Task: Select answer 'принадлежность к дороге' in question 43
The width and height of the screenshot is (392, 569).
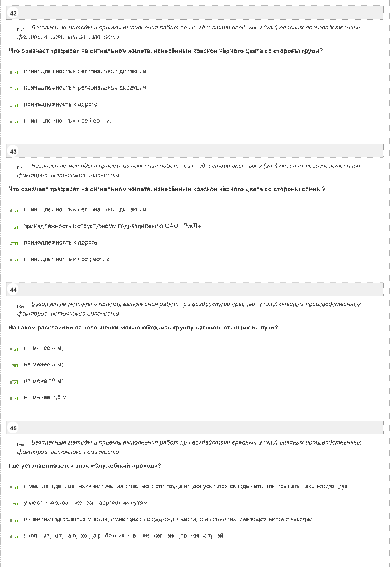Action: 60,243
